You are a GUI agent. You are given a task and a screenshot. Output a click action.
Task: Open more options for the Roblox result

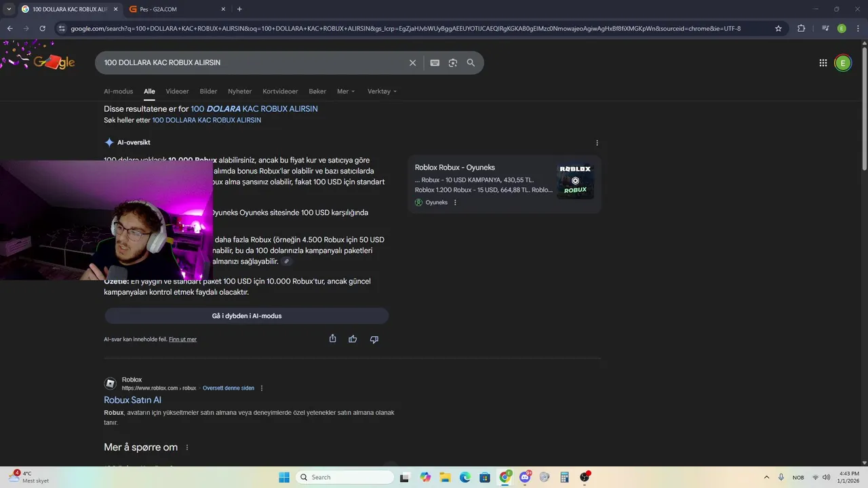tap(262, 388)
